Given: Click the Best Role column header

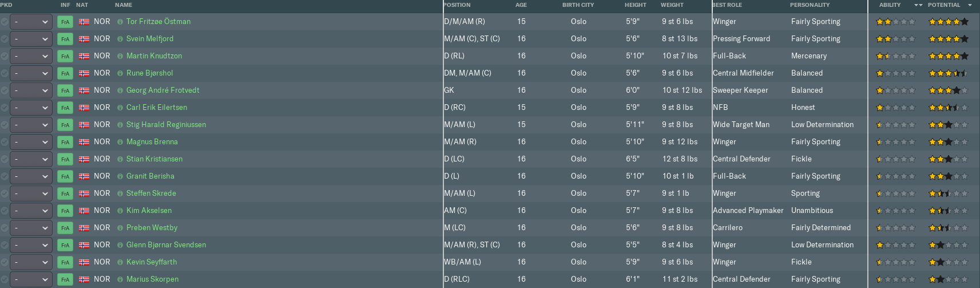Looking at the screenshot, I should click(x=727, y=5).
